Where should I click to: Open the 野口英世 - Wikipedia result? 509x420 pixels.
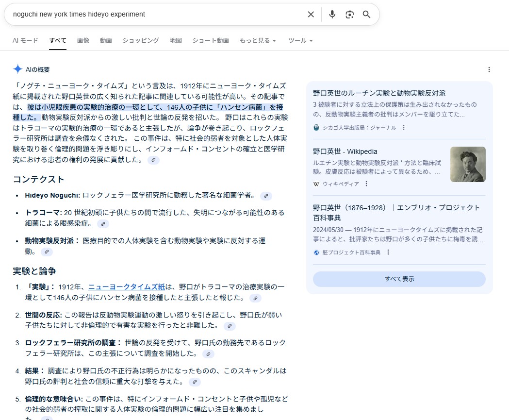click(x=345, y=151)
